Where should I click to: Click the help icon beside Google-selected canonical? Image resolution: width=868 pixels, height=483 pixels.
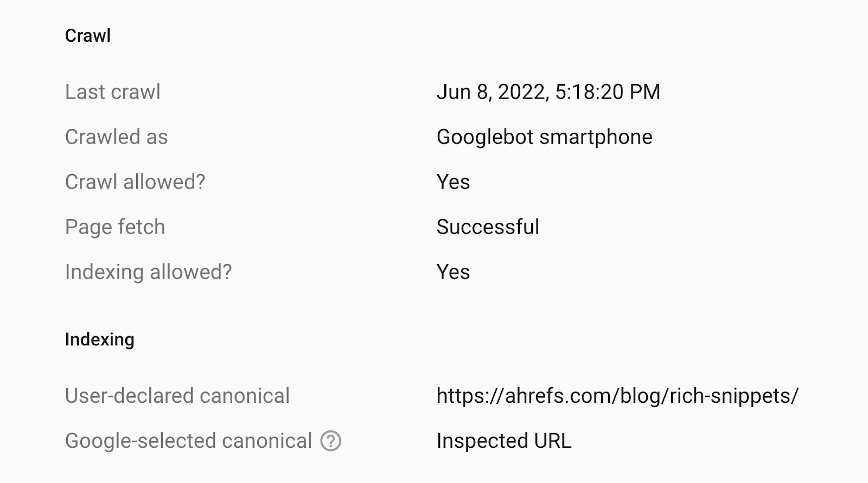coord(330,441)
